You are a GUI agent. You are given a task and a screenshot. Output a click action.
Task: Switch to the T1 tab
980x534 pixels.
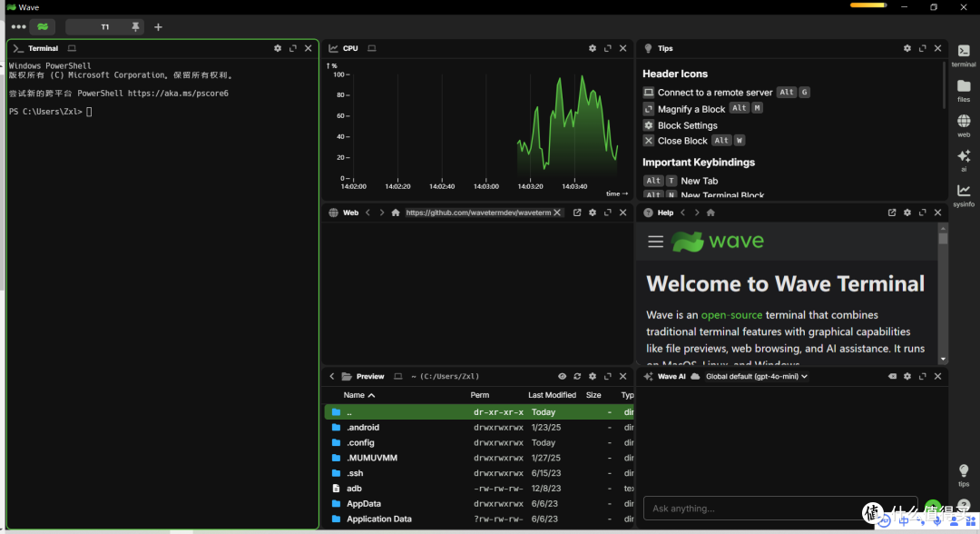[x=104, y=27]
